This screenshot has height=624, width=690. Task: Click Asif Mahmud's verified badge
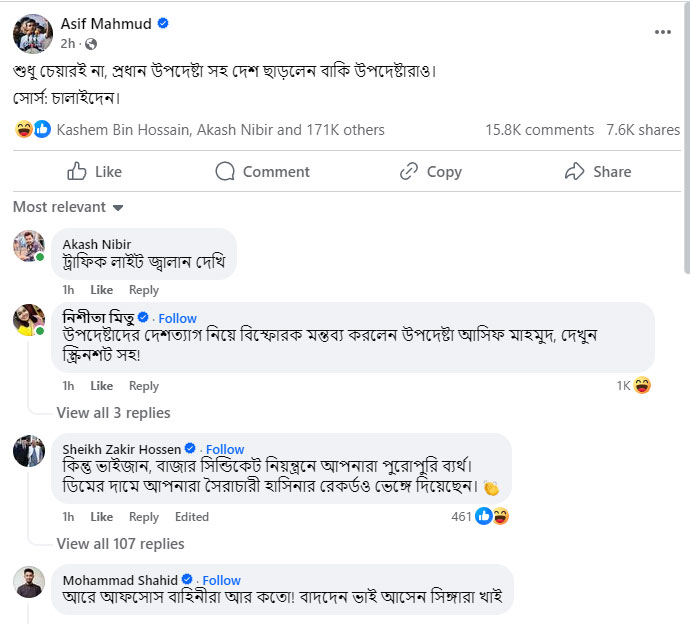click(x=163, y=23)
